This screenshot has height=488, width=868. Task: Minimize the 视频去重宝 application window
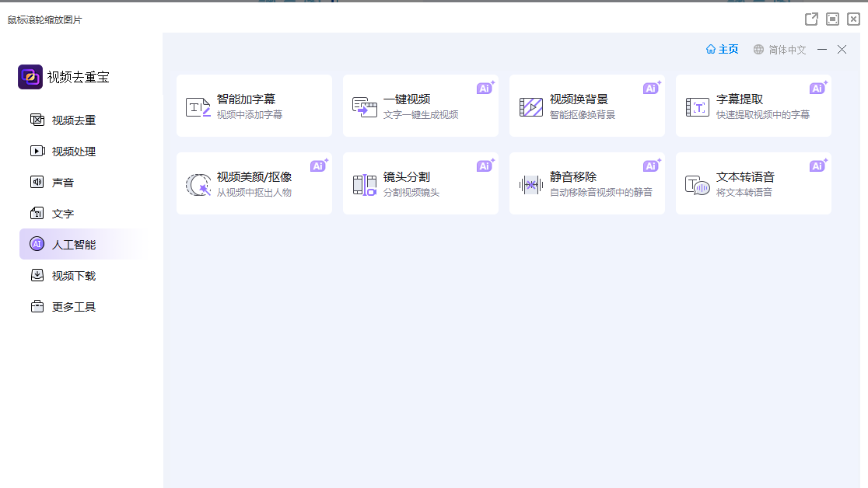click(x=822, y=50)
